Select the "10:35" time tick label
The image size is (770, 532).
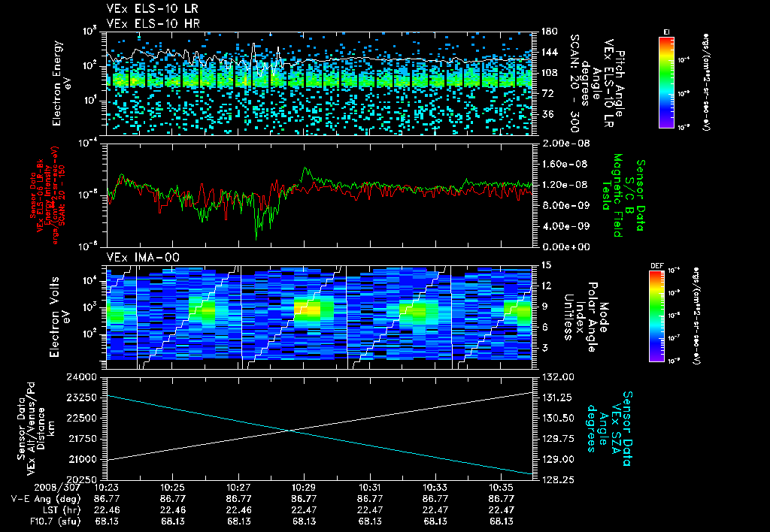click(502, 488)
